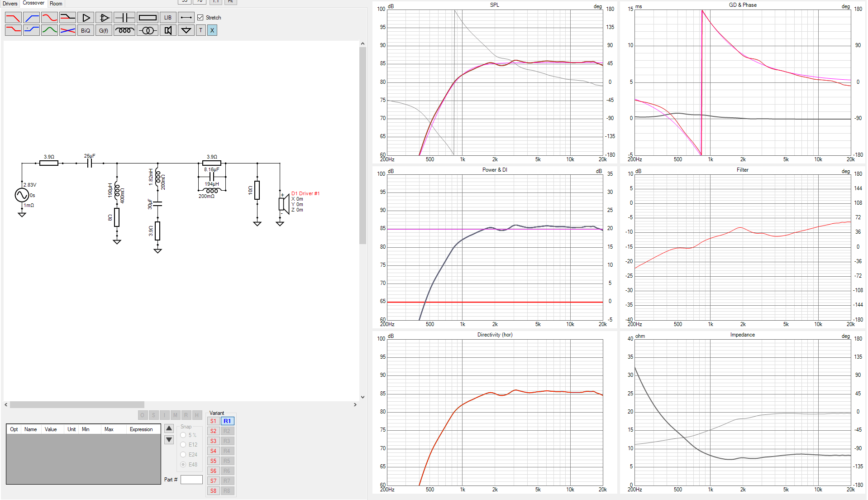Screen dimensions: 868x500
Task: Click the Name column header
Action: (31, 429)
